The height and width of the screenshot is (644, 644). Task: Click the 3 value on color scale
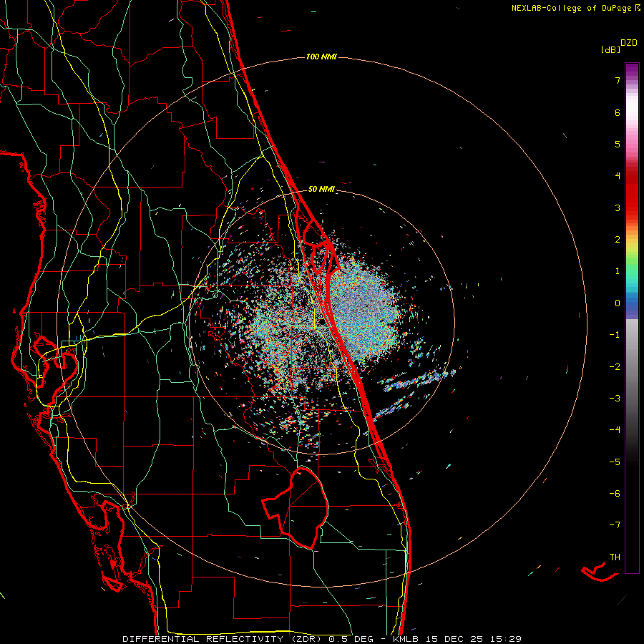(618, 208)
